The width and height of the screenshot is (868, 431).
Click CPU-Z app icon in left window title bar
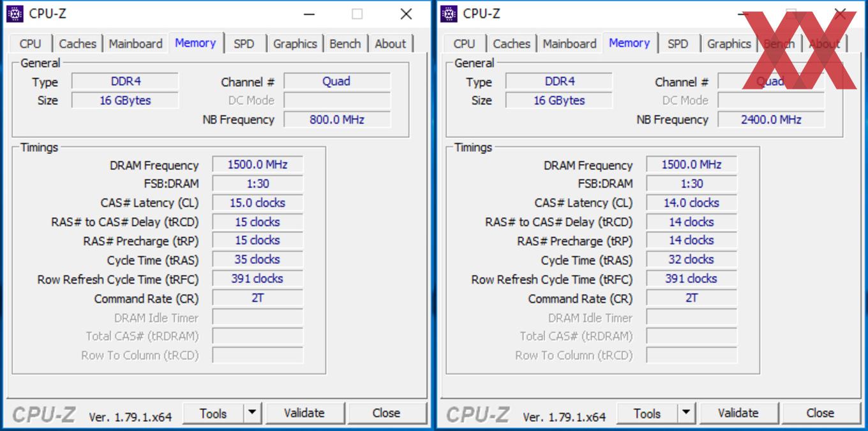point(15,13)
